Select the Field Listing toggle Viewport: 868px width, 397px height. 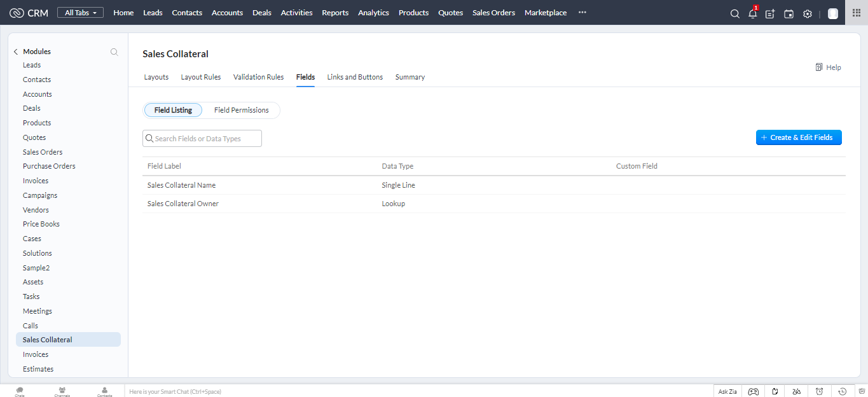[173, 110]
